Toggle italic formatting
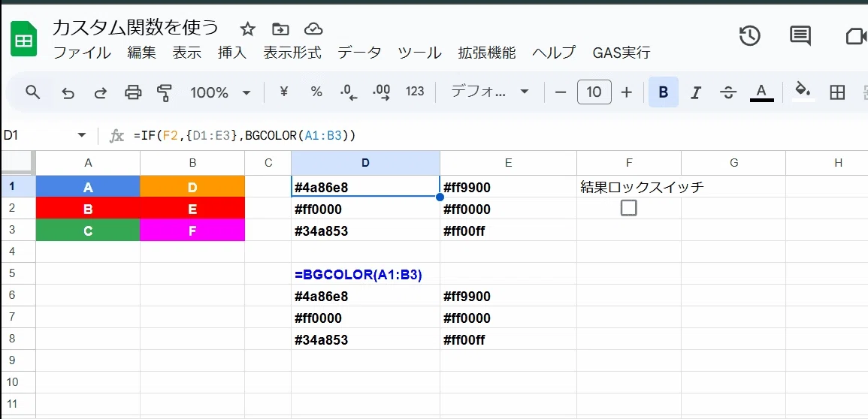 [x=697, y=92]
